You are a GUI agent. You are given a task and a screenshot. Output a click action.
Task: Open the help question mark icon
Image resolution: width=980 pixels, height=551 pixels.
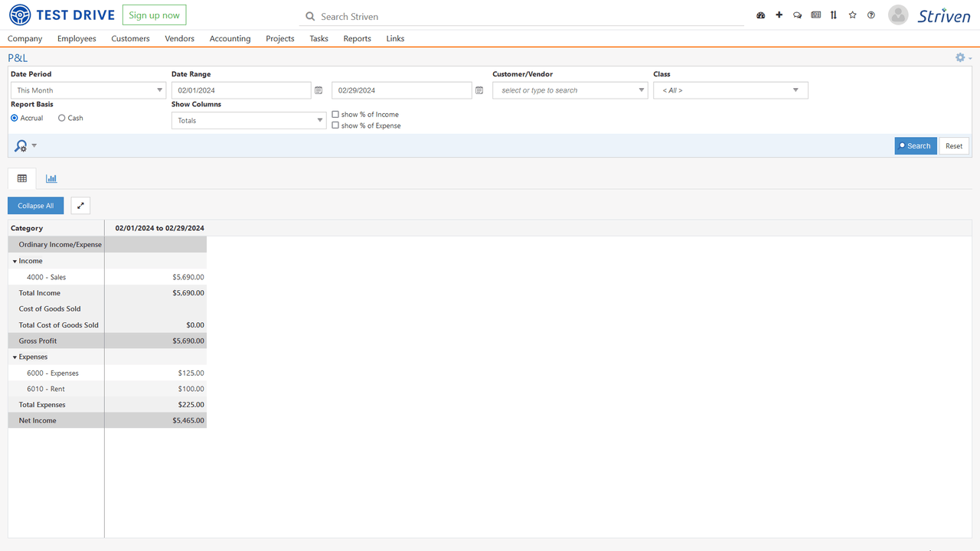tap(871, 15)
